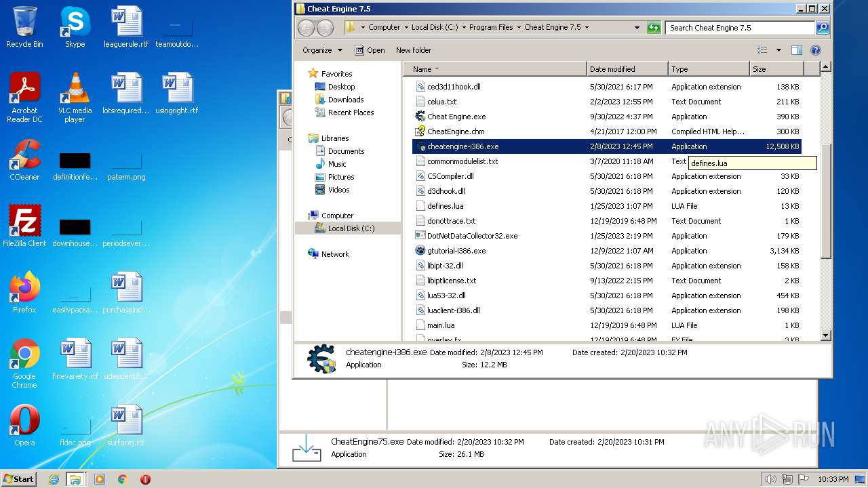Image resolution: width=868 pixels, height=488 pixels.
Task: Open the Start menu
Action: [x=19, y=479]
